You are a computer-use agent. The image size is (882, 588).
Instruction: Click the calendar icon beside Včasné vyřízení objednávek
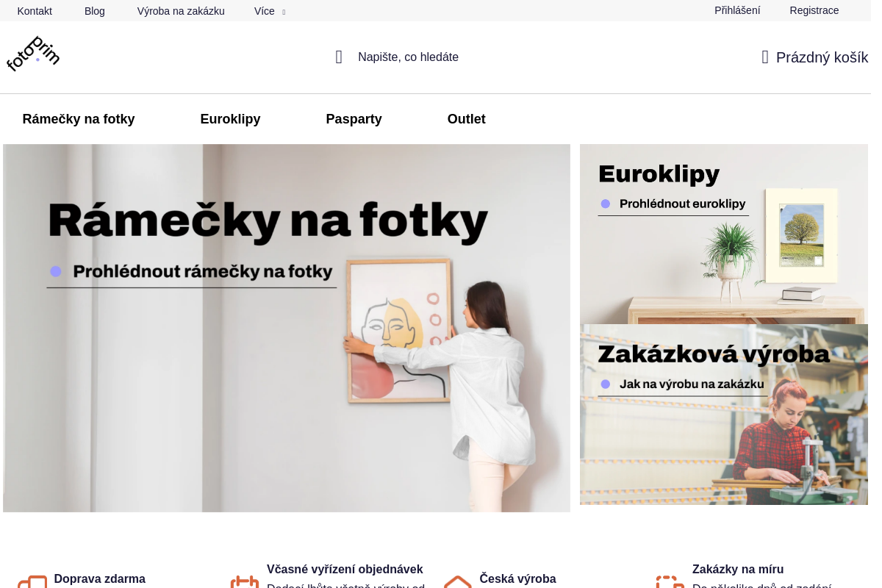[x=245, y=581]
